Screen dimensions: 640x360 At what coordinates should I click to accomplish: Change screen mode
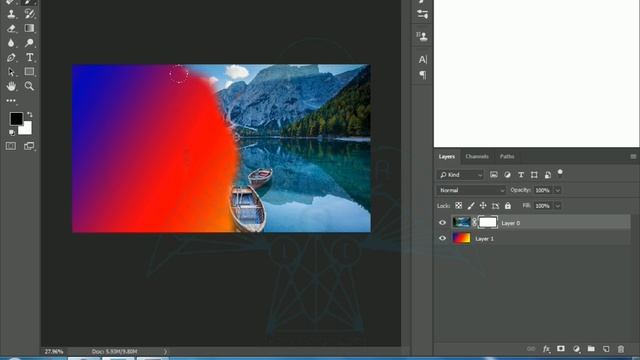29,146
